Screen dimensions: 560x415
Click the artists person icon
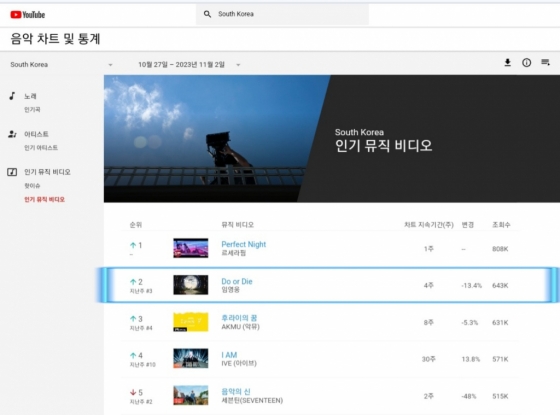click(x=12, y=134)
